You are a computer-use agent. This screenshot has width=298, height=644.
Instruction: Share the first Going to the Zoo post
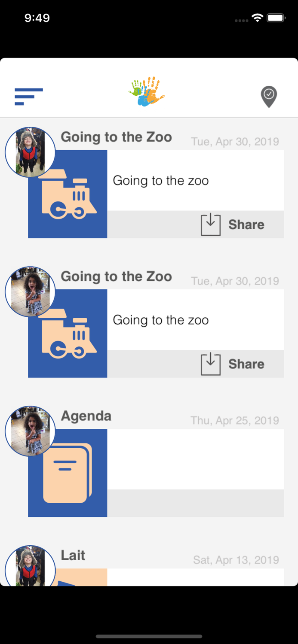click(246, 225)
